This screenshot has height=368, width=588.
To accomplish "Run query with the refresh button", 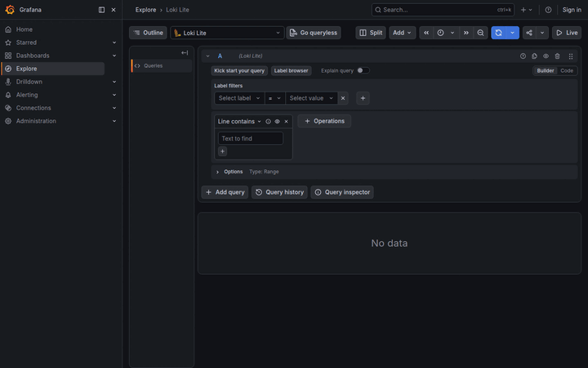I will coord(498,33).
